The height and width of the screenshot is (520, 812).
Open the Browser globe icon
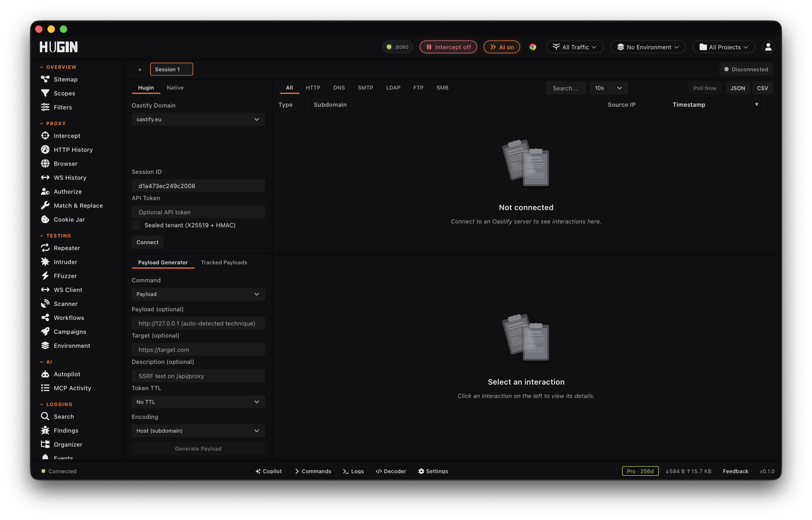point(45,164)
